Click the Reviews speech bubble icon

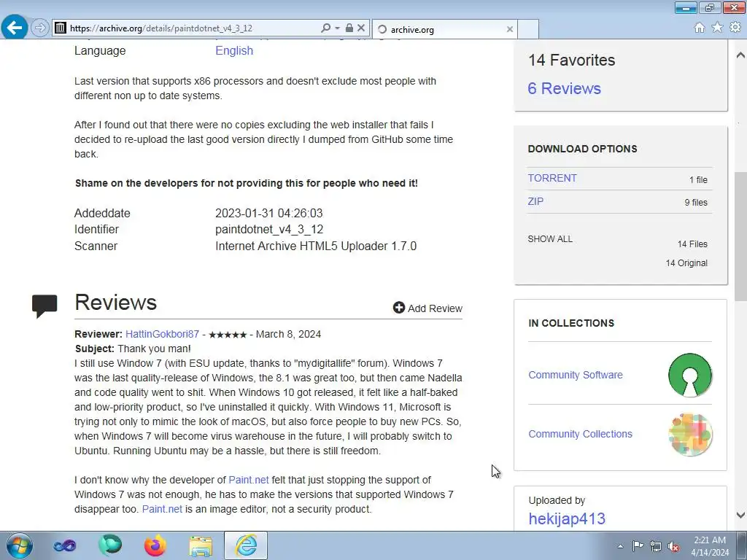click(x=44, y=306)
